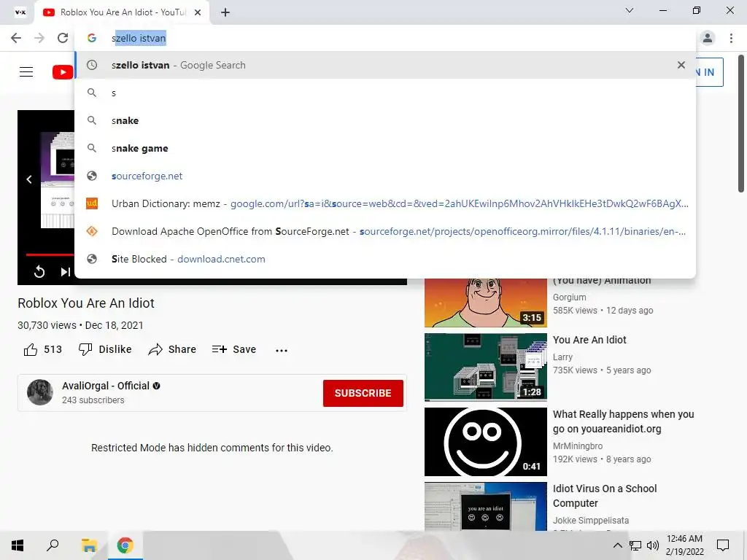Go back using the browser back arrow
The image size is (747, 560).
pos(16,38)
